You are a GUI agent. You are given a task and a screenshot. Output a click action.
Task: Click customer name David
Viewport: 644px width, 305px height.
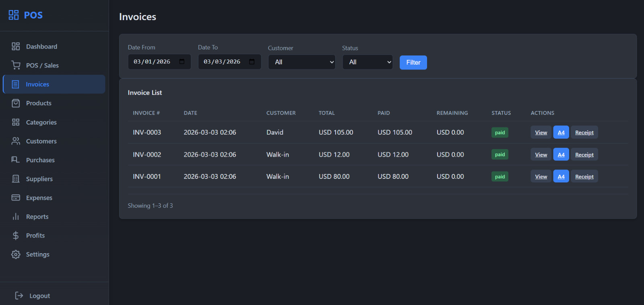click(275, 132)
